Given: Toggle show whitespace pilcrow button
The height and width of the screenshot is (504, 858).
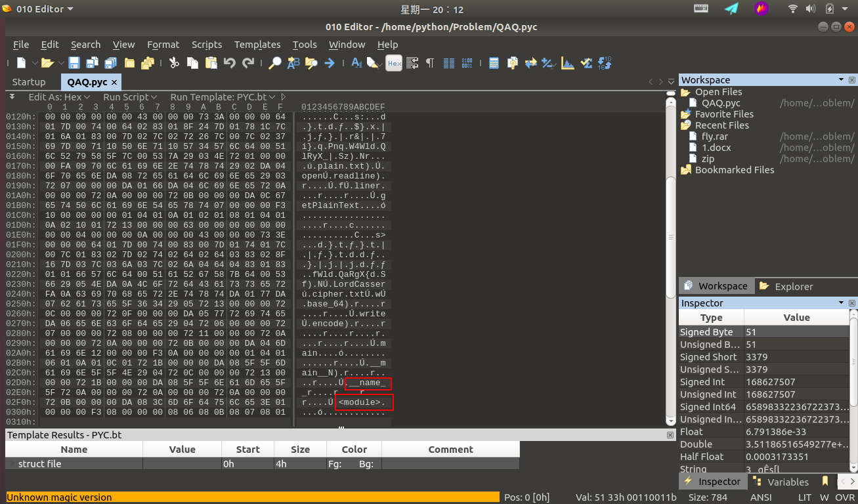Looking at the screenshot, I should point(430,63).
